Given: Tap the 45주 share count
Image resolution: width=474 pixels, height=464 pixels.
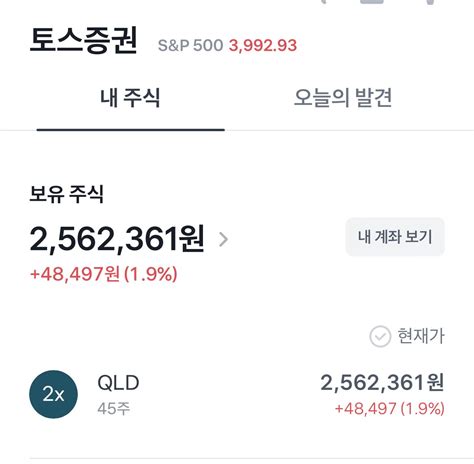Looking at the screenshot, I should click(x=114, y=408).
